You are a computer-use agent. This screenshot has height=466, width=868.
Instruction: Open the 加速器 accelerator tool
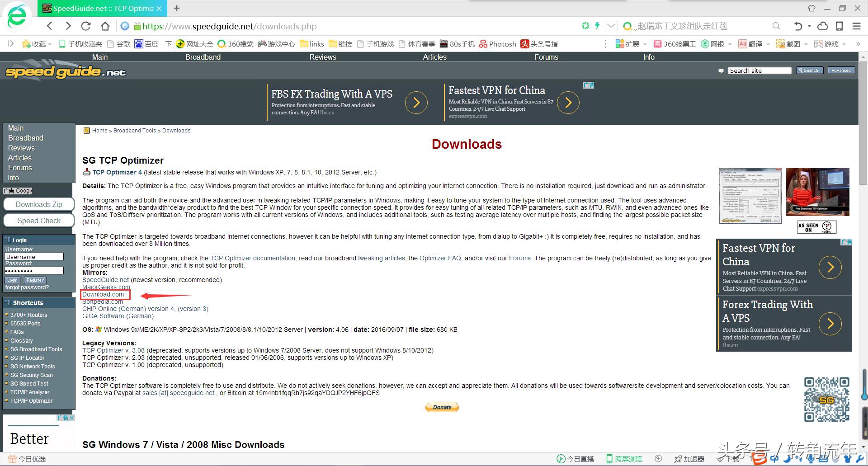pyautogui.click(x=689, y=459)
